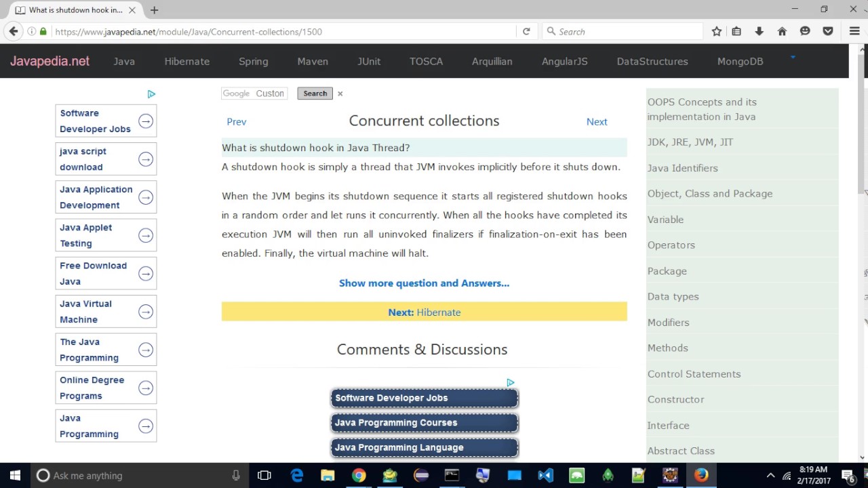Image resolution: width=868 pixels, height=488 pixels.
Task: Open the MongoDB navbar item
Action: pos(741,61)
